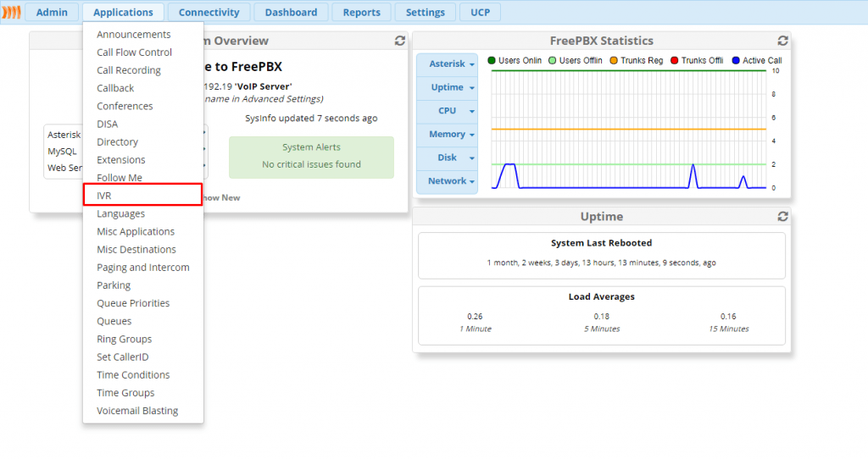
Task: Toggle Trunks Reg legend marker
Action: [614, 60]
